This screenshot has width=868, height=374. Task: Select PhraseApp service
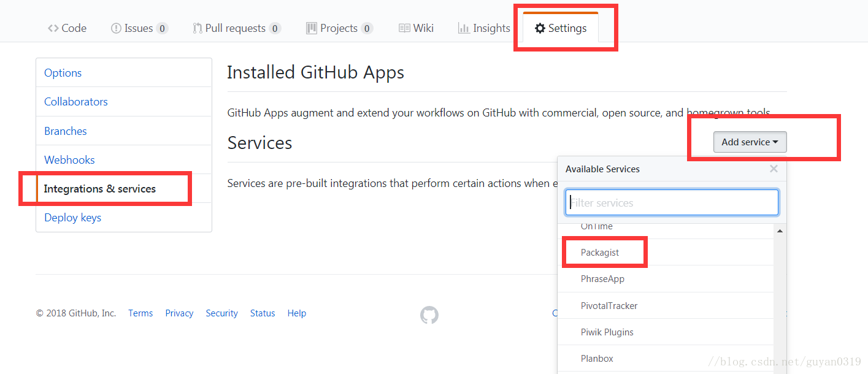coord(666,278)
